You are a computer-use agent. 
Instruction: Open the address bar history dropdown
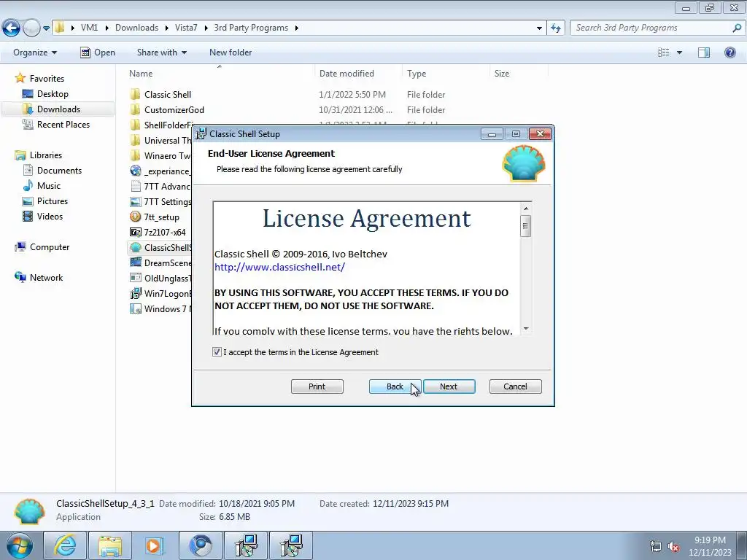click(x=539, y=28)
